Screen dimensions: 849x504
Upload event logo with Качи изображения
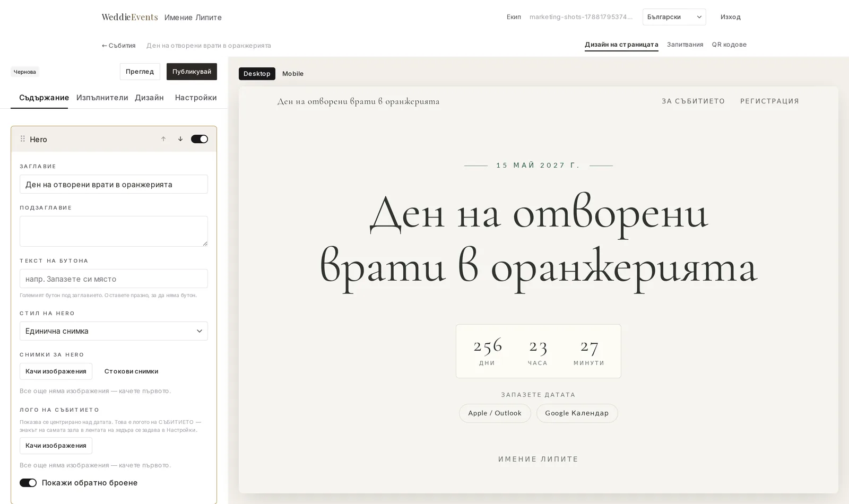pyautogui.click(x=56, y=446)
